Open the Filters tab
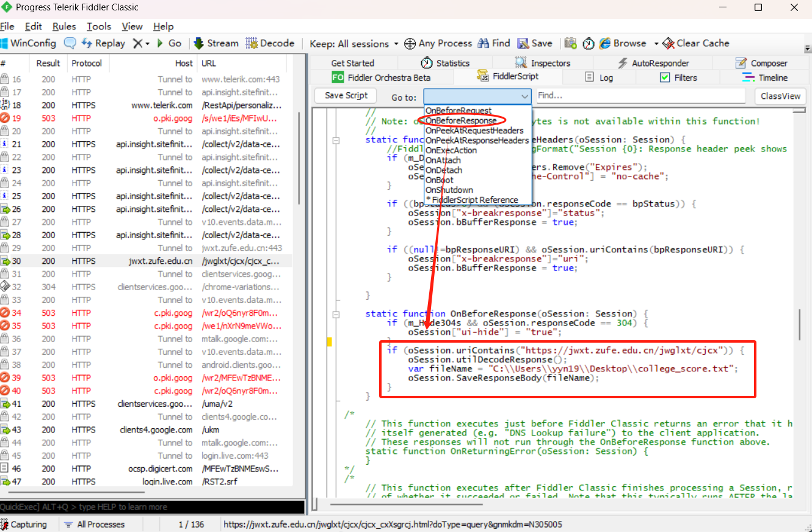Screen dimensions: 812x532 point(678,78)
